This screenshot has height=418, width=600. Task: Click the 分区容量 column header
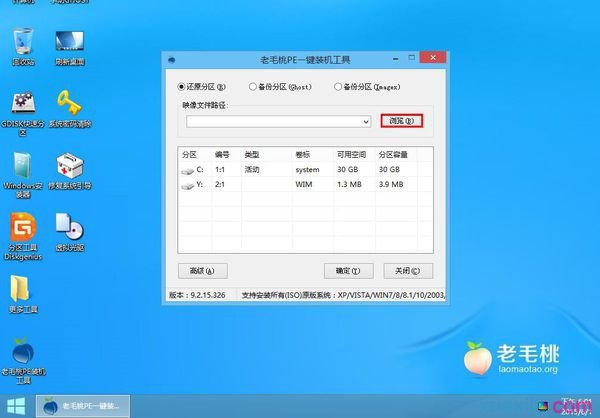393,155
